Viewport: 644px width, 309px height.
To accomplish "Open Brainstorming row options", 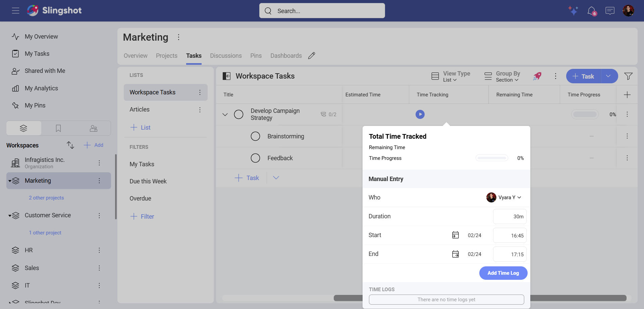I will click(x=627, y=136).
